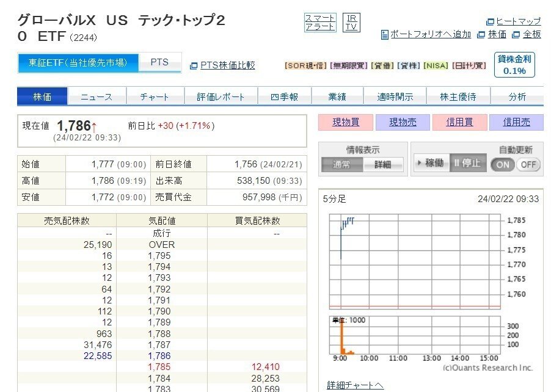Open the ヒートマップ link

(519, 21)
